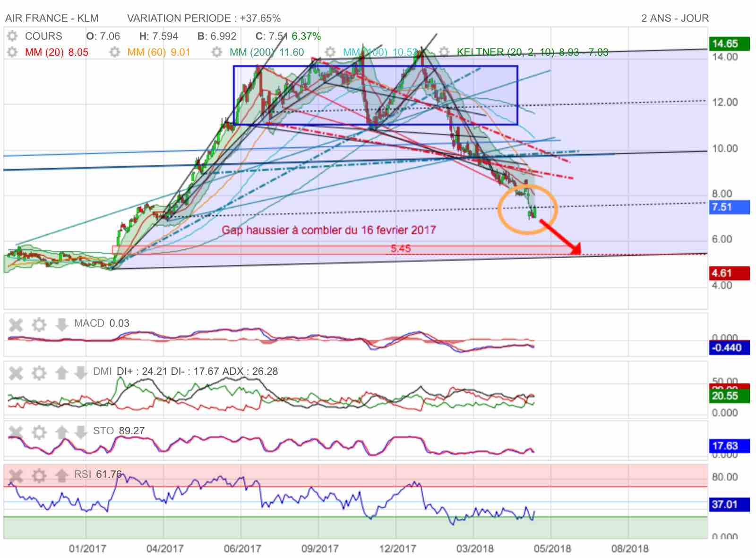Click the 01/2017 date axis label
This screenshot has height=558, width=756.
point(87,549)
